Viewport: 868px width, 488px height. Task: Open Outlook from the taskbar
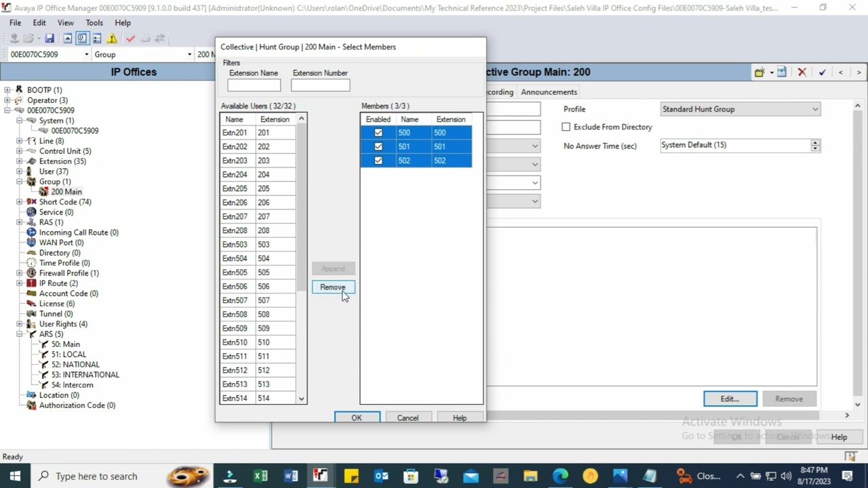click(x=380, y=476)
